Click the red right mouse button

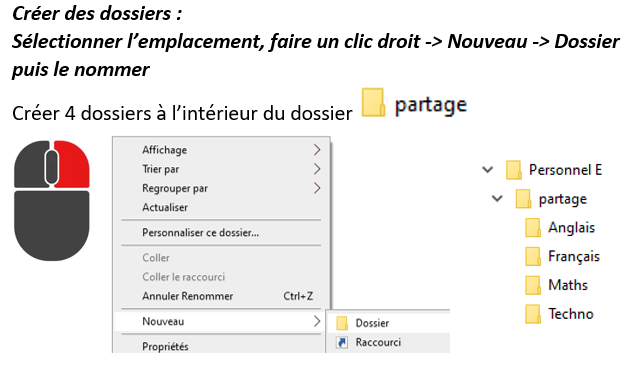[x=73, y=164]
